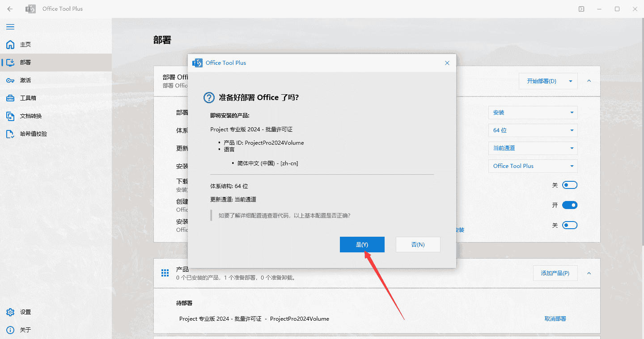Open the Office Tool Plus installer dropdown
Screen dimensions: 644x339
coord(533,166)
